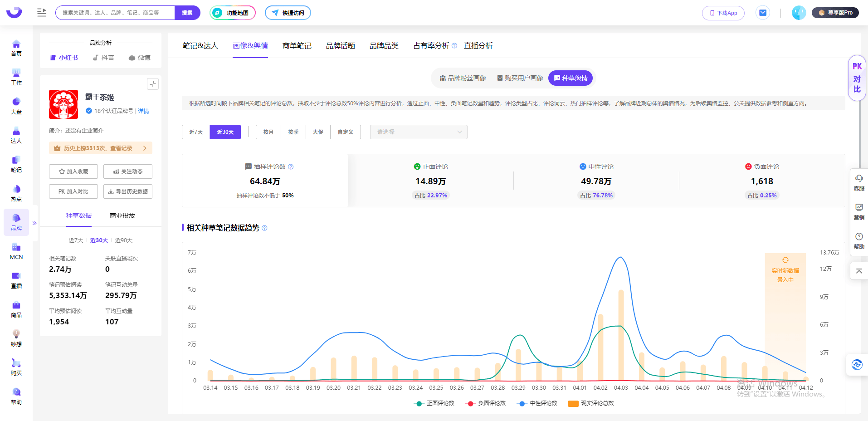Toggle 现实评论总数 legend series
The image size is (868, 421).
point(591,403)
